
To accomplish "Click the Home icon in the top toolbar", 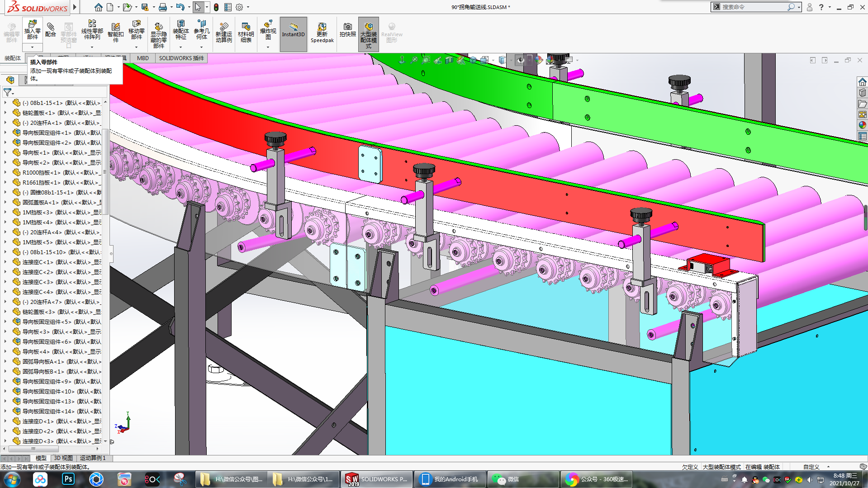I will (x=98, y=7).
